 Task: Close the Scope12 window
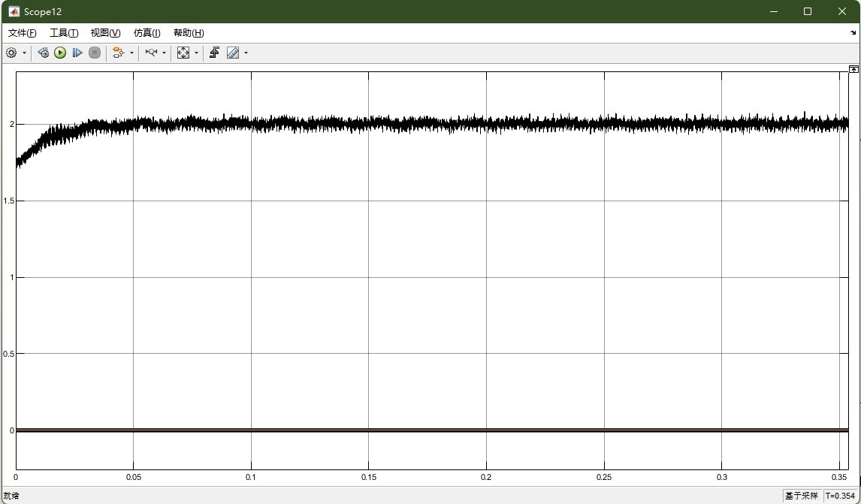click(x=841, y=11)
